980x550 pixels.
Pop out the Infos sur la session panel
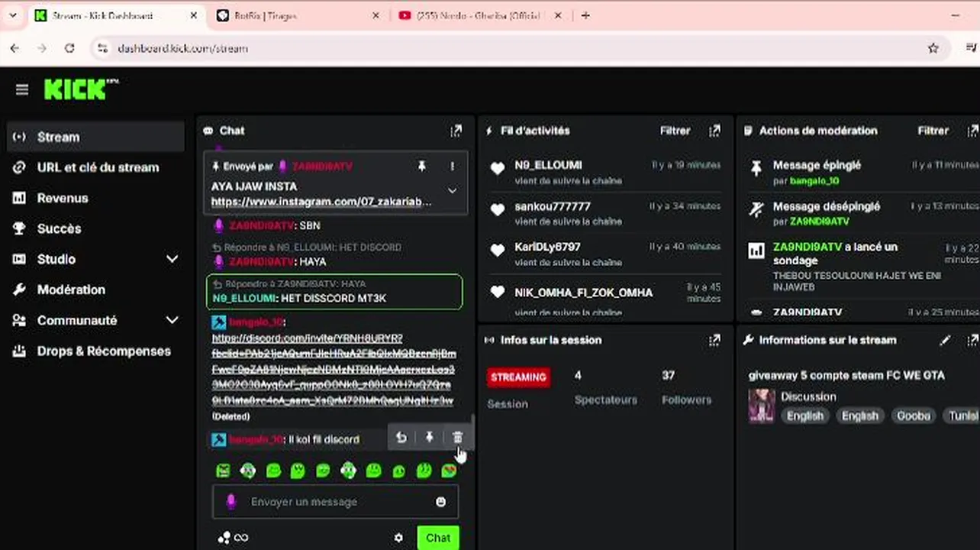pyautogui.click(x=714, y=340)
